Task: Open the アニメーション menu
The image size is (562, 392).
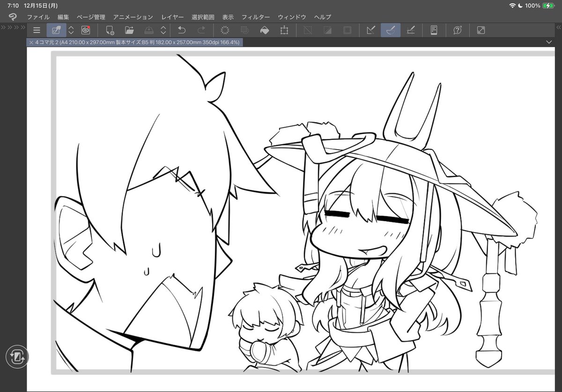Action: click(x=133, y=17)
